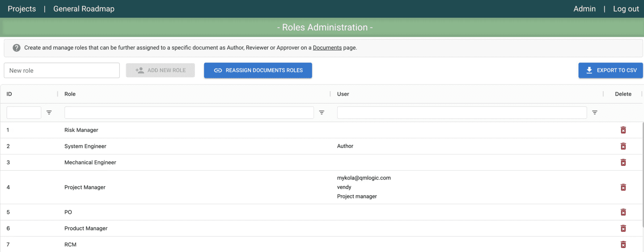This screenshot has height=252, width=644.
Task: Delete the RCM role
Action: [623, 244]
